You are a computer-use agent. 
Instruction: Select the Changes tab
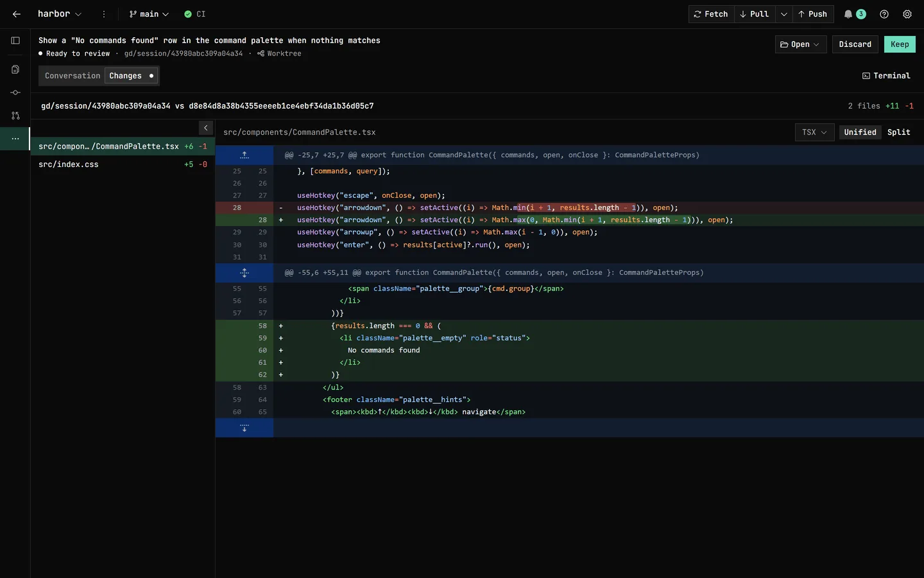point(131,76)
